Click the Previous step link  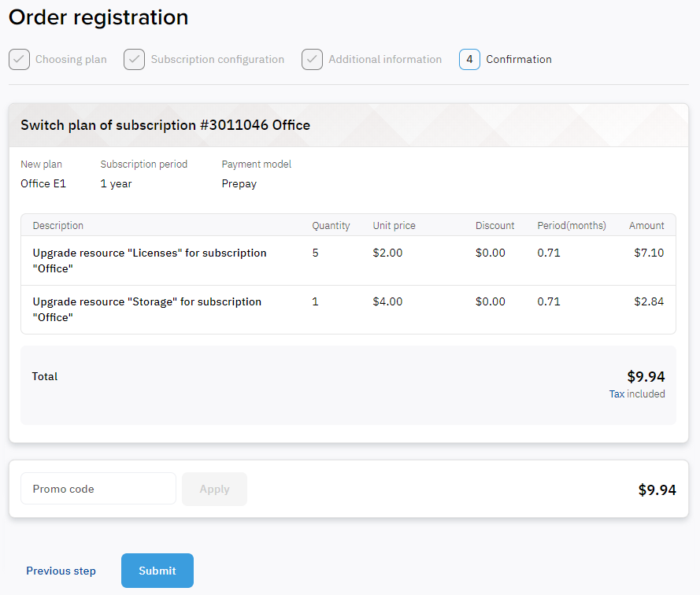pyautogui.click(x=61, y=571)
